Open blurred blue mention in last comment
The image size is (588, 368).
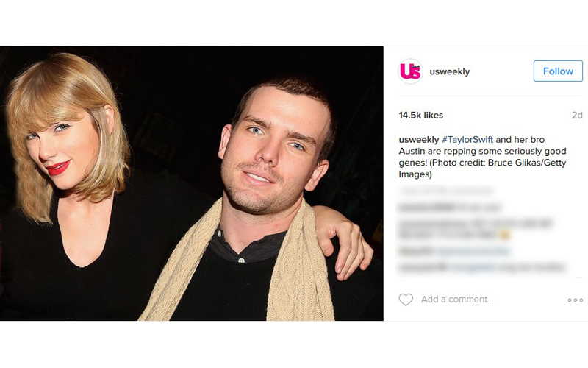click(473, 267)
